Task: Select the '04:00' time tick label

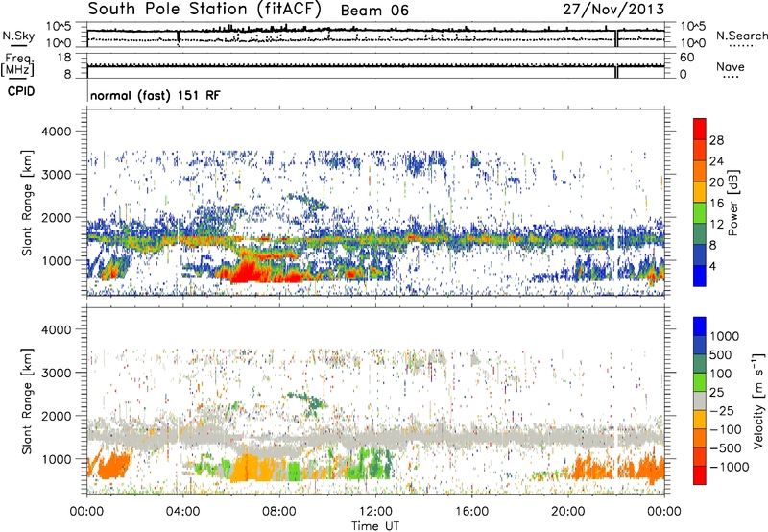Action: [182, 512]
